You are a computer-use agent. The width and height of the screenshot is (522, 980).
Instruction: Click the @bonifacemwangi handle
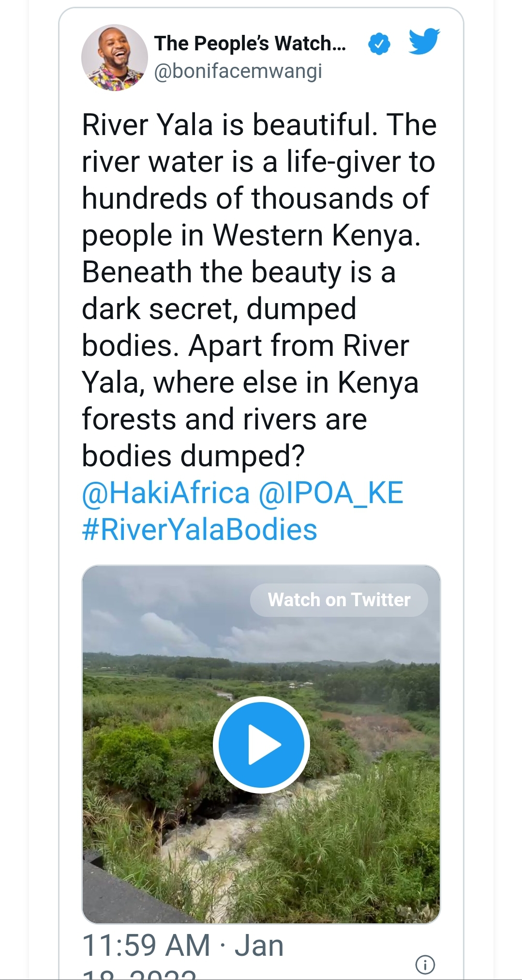[238, 71]
